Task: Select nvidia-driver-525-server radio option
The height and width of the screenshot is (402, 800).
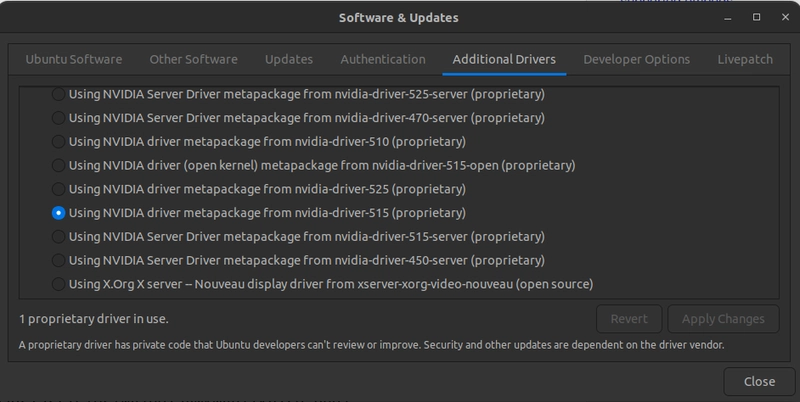Action: (x=58, y=94)
